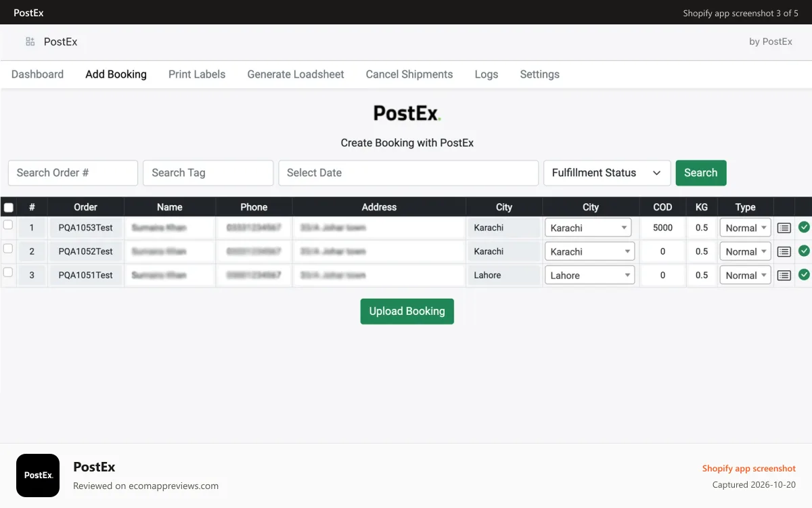
Task: Open Type dropdown for order PQA1052Test
Action: tap(745, 251)
